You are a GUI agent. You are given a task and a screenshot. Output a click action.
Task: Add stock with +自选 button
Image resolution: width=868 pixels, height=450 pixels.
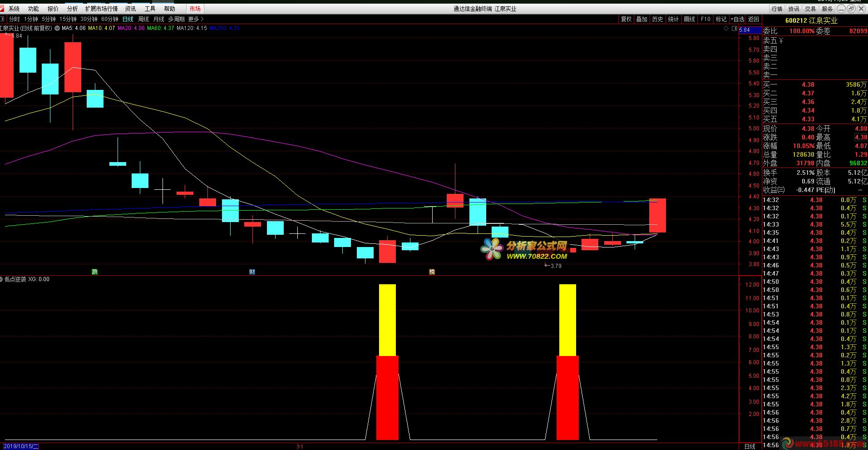(738, 19)
